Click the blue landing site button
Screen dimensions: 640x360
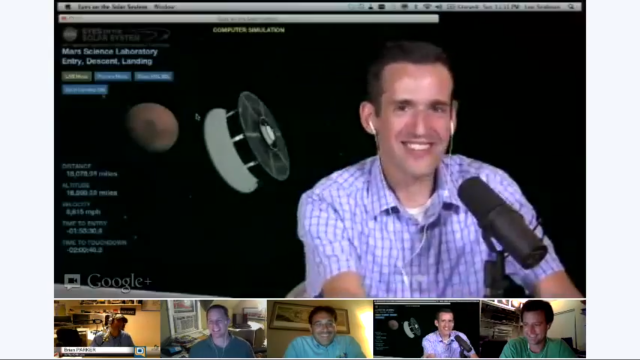pos(85,89)
